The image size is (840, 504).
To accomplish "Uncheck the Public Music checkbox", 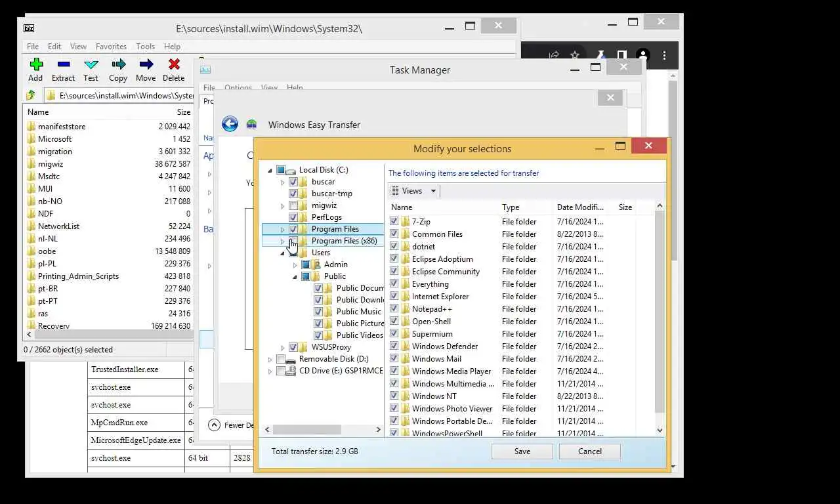I will pos(318,312).
